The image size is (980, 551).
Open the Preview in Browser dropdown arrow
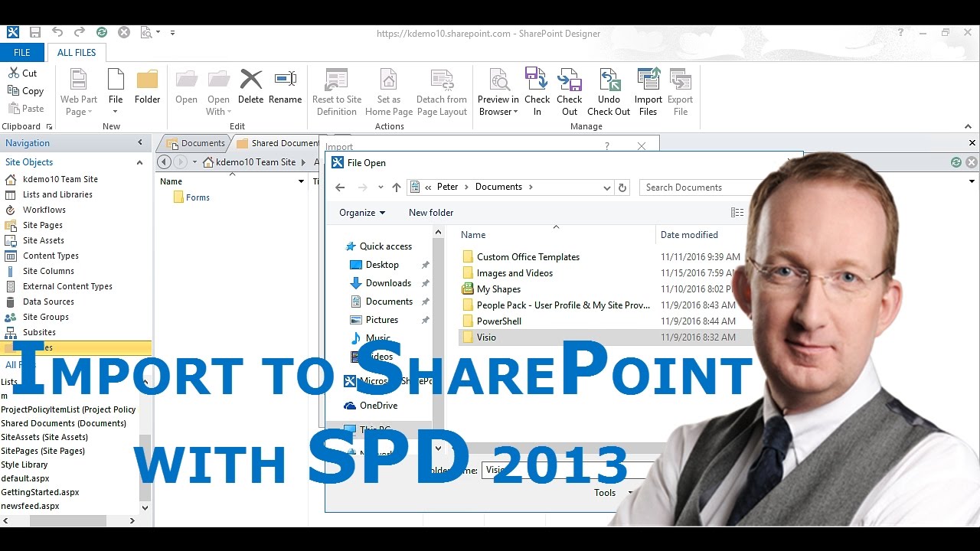(x=515, y=112)
